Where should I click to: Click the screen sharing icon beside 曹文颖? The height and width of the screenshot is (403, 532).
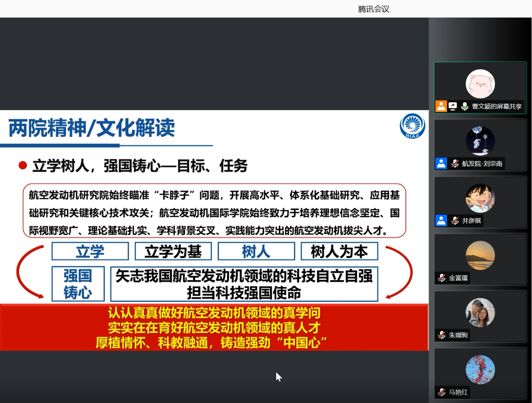coord(453,106)
